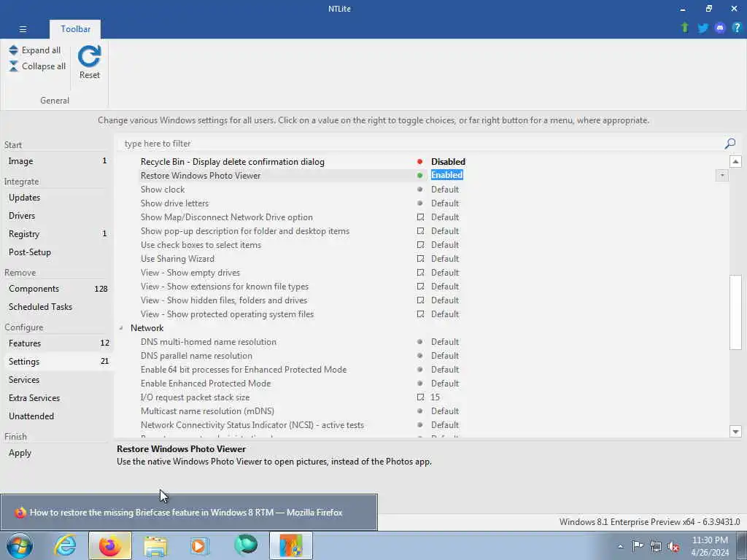
Task: Open the Drivers page in the sidebar
Action: 57,216
